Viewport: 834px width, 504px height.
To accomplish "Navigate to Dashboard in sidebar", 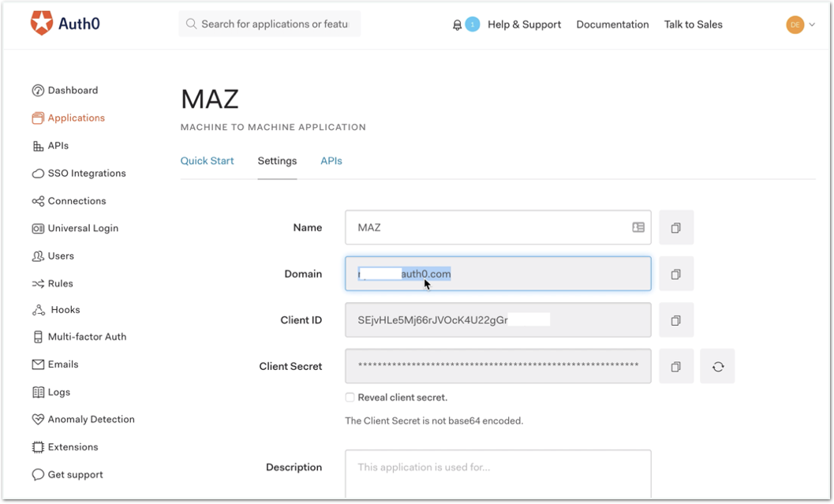I will point(73,91).
